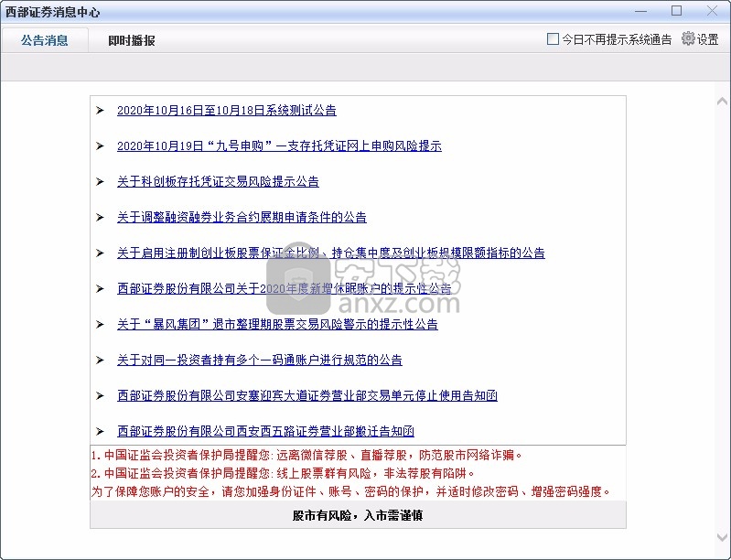Click the 西部证券消息中心 title text
This screenshot has height=560, width=731.
click(x=53, y=13)
